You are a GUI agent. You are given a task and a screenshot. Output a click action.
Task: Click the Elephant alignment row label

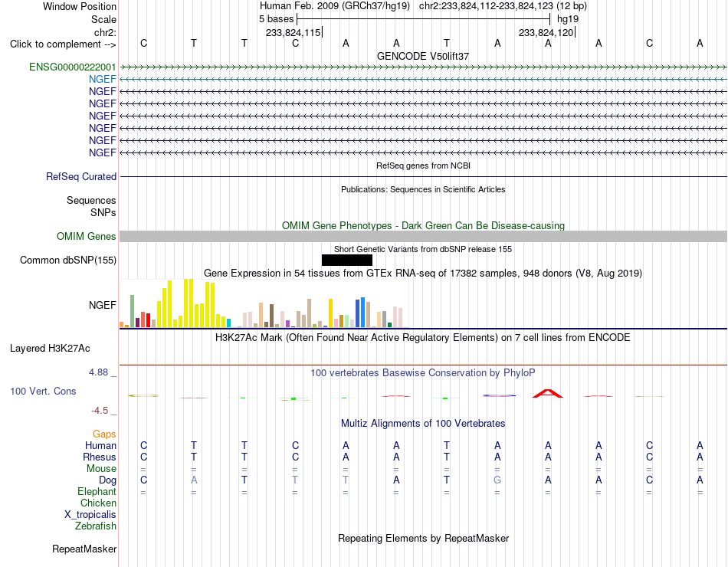(x=97, y=491)
